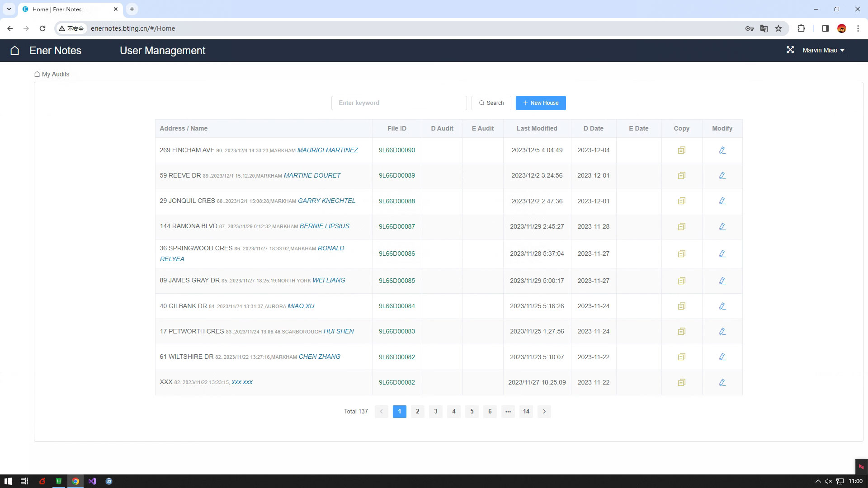Modify the 269 FINCHAM AVE entry
Screen dimensions: 868x488
722,150
